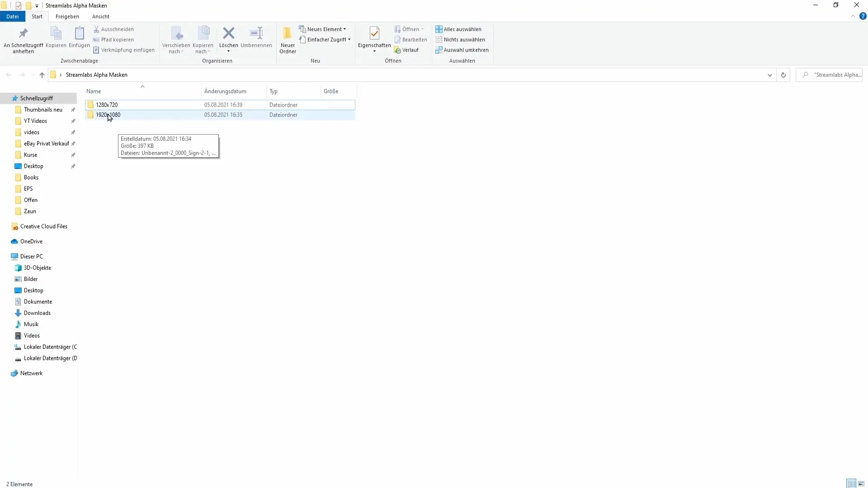Go up one folder level
The height and width of the screenshot is (488, 868).
pos(42,75)
